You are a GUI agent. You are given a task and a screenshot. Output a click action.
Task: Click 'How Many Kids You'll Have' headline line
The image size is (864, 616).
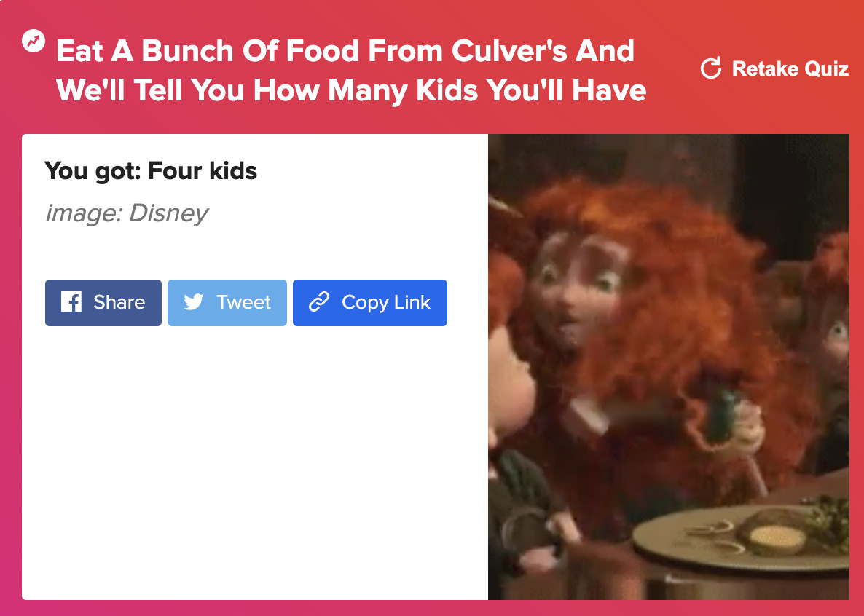[x=449, y=90]
